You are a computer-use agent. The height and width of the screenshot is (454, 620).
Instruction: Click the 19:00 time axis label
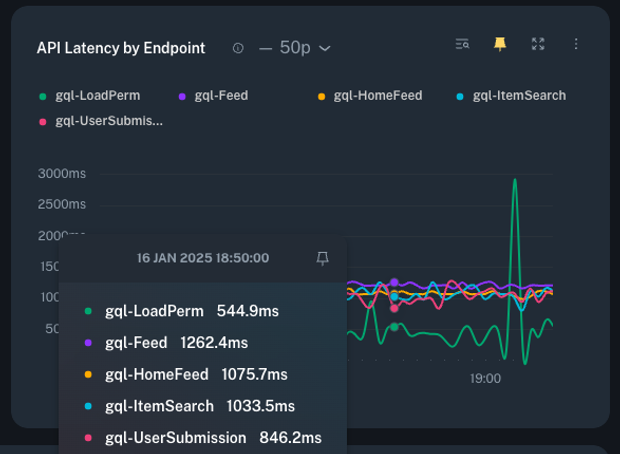click(x=485, y=379)
